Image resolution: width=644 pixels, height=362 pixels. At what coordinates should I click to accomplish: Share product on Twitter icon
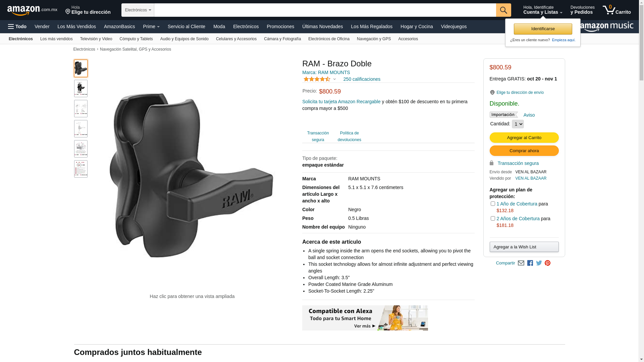click(539, 263)
